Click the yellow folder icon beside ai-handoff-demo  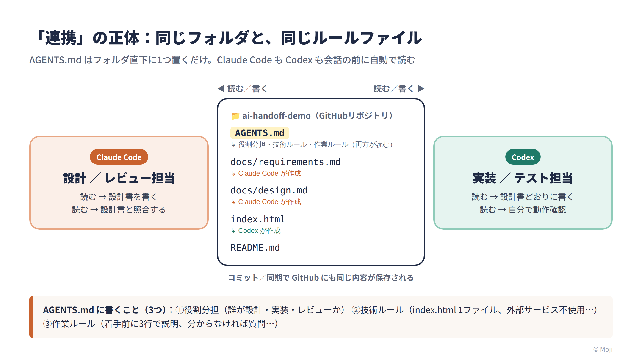(x=235, y=116)
